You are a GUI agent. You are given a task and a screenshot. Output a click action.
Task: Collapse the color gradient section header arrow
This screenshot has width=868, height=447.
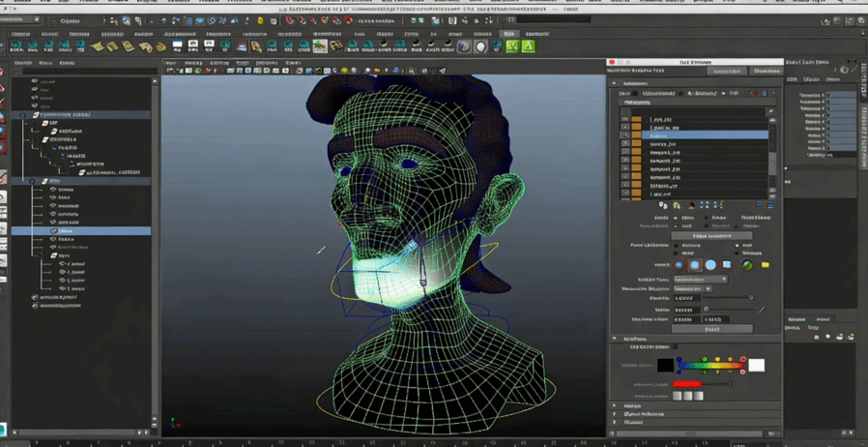click(615, 339)
